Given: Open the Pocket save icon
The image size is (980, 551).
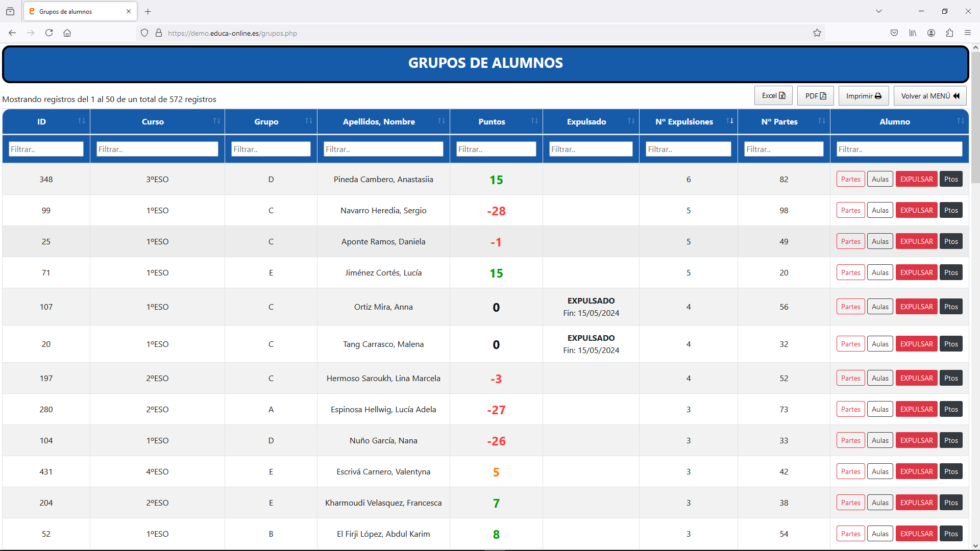Looking at the screenshot, I should coord(894,33).
